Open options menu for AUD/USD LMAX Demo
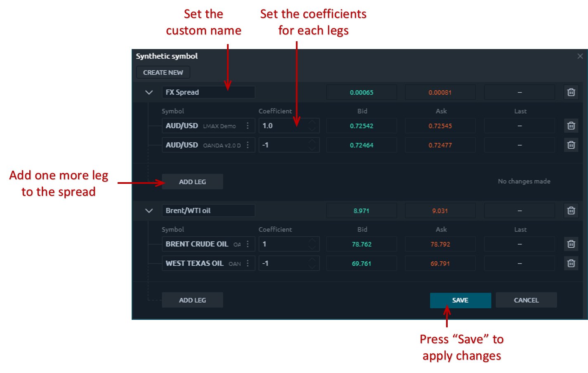This screenshot has width=588, height=373. pos(248,126)
